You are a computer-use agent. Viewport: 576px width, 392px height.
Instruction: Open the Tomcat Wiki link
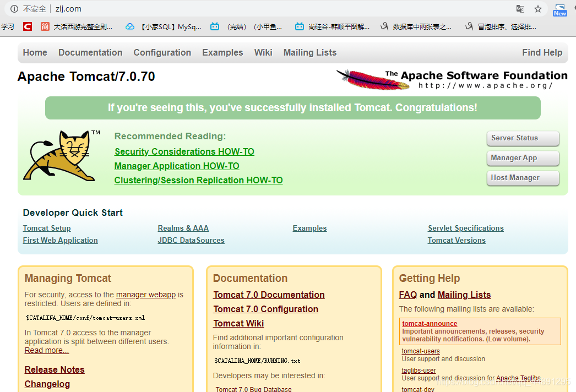[238, 323]
